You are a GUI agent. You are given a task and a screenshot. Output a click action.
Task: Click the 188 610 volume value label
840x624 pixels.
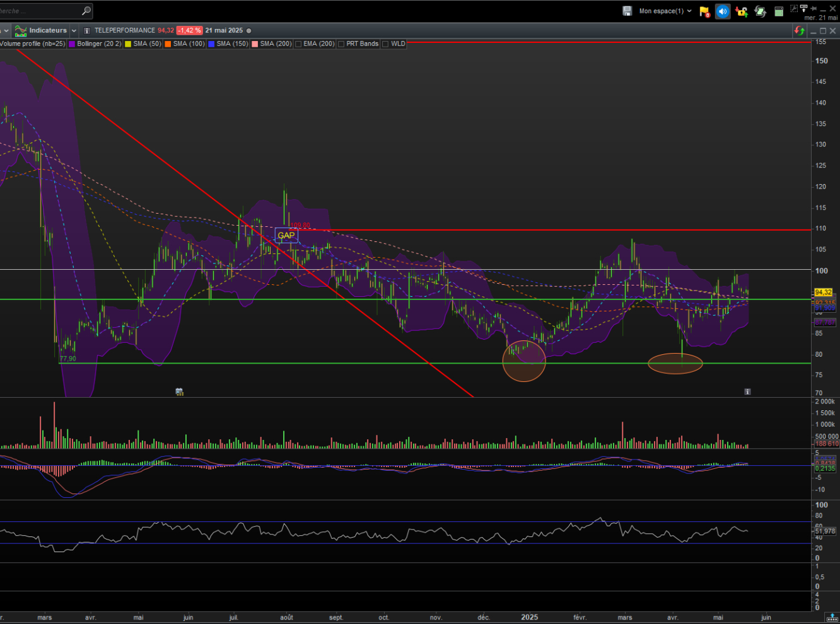pos(826,444)
